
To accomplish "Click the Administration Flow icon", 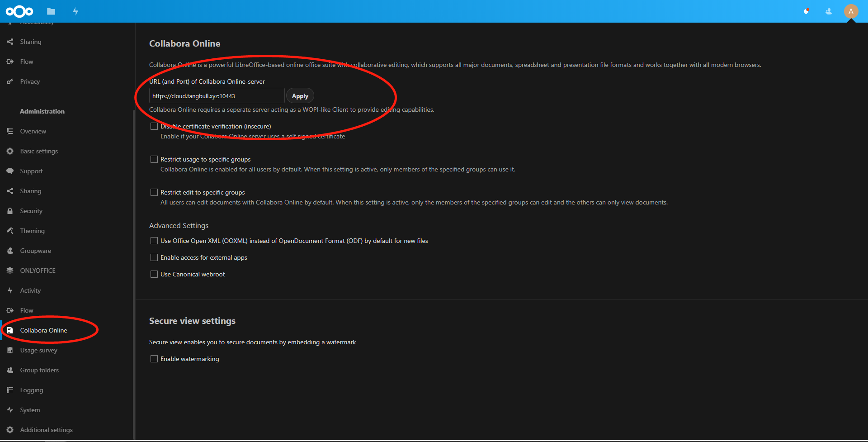I will point(10,310).
